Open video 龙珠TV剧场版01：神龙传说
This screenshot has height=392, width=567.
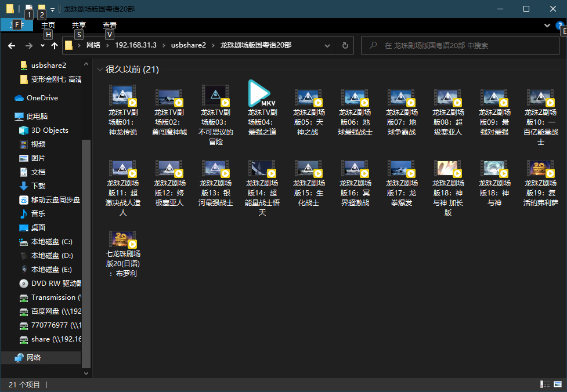(x=122, y=110)
